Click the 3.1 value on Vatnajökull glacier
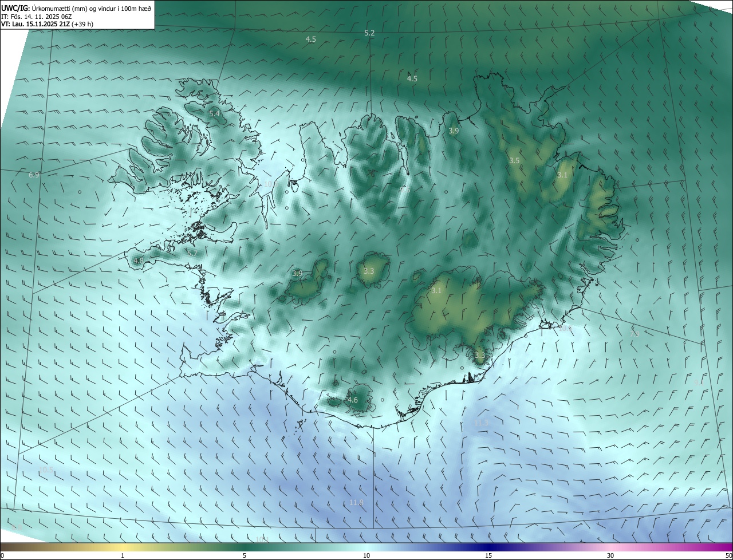Image resolution: width=733 pixels, height=560 pixels. pyautogui.click(x=436, y=291)
